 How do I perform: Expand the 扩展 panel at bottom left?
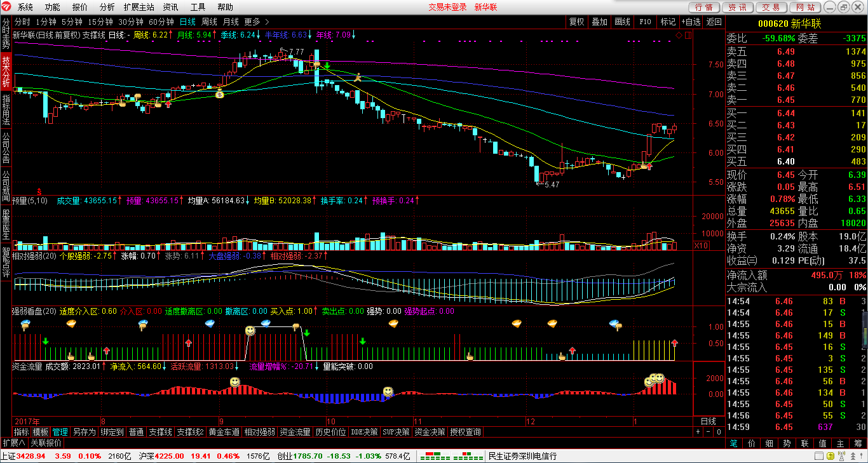click(13, 443)
